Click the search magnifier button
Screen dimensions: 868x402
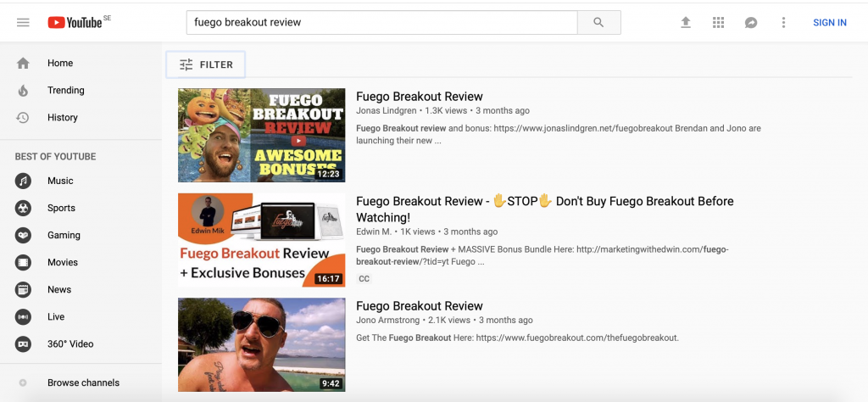(x=598, y=23)
